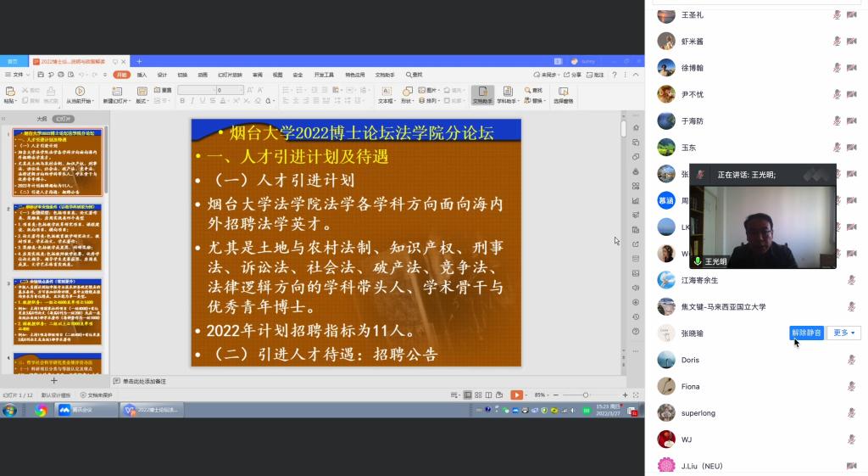Click the 从当前开始 slideshow play icon
Image resolution: width=868 pixels, height=476 pixels.
click(80, 91)
